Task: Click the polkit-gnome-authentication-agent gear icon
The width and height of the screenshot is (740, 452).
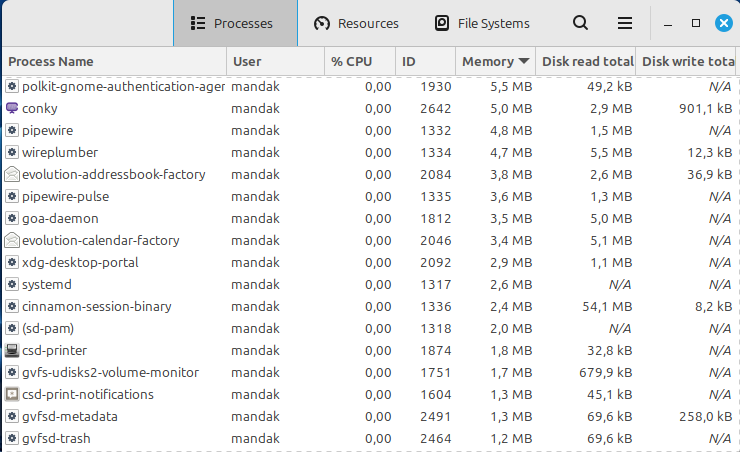Action: [x=12, y=86]
